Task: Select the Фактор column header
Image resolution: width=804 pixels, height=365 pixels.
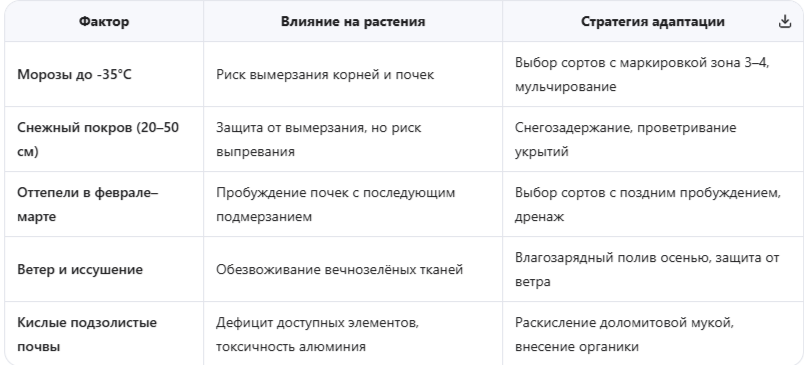Action: coord(104,22)
